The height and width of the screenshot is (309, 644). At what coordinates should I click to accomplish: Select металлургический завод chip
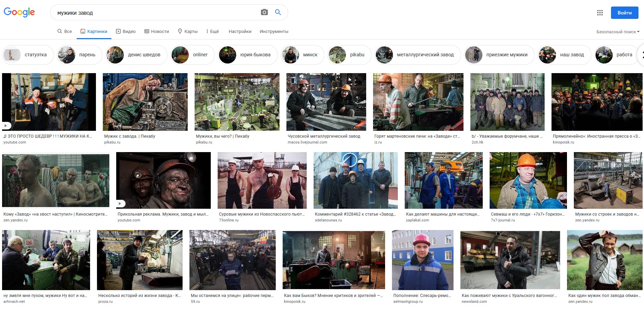[417, 55]
